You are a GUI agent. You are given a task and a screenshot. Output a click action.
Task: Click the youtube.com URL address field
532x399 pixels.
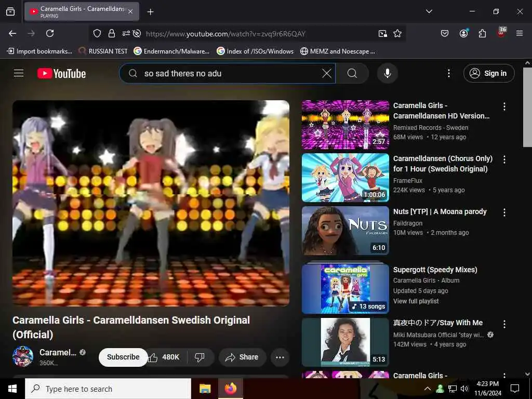(225, 34)
